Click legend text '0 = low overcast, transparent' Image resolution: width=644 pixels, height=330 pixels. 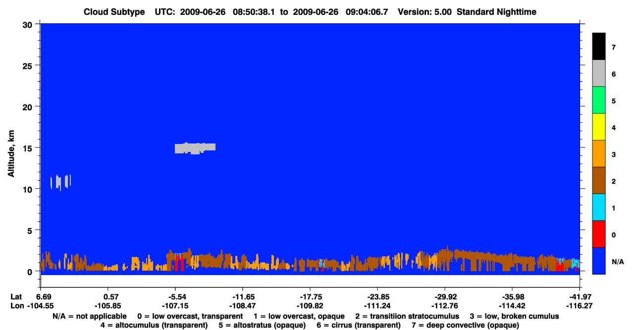click(190, 316)
